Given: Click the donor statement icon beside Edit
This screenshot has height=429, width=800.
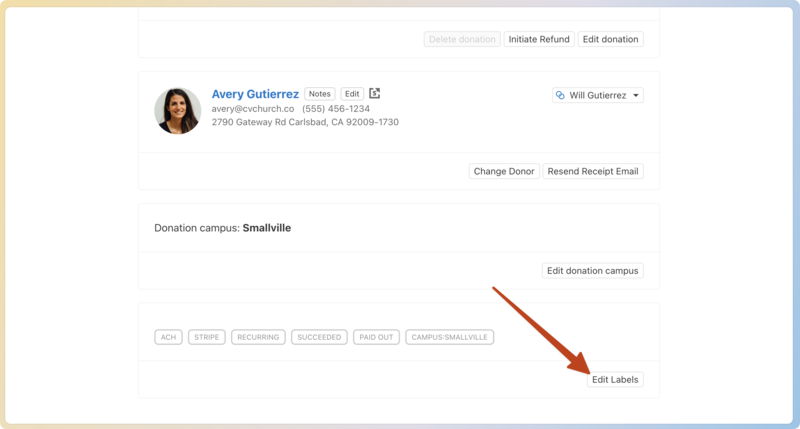Looking at the screenshot, I should [375, 94].
